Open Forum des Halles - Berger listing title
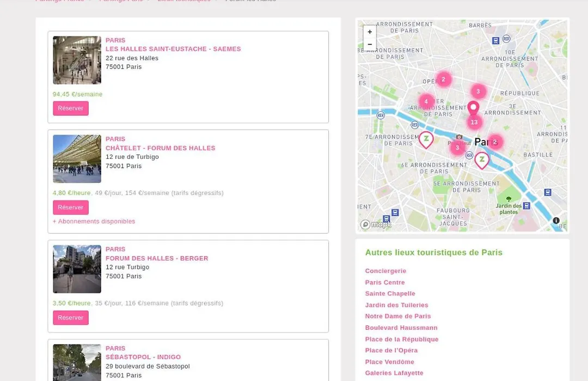 [157, 258]
